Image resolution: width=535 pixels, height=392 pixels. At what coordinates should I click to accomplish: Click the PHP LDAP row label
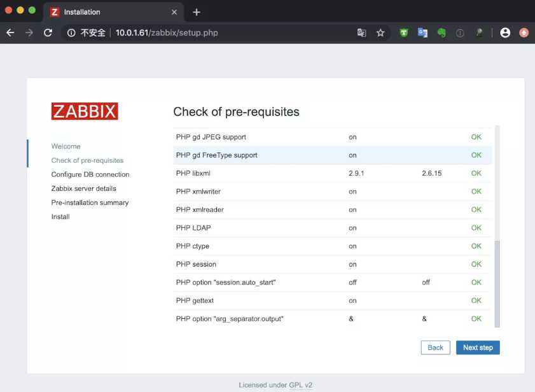(x=193, y=228)
